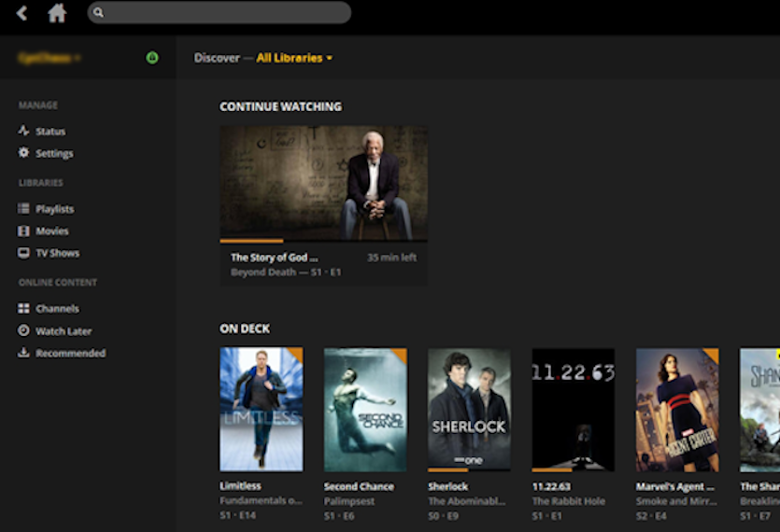Click the ON DECK heading
780x532 pixels.
click(245, 329)
